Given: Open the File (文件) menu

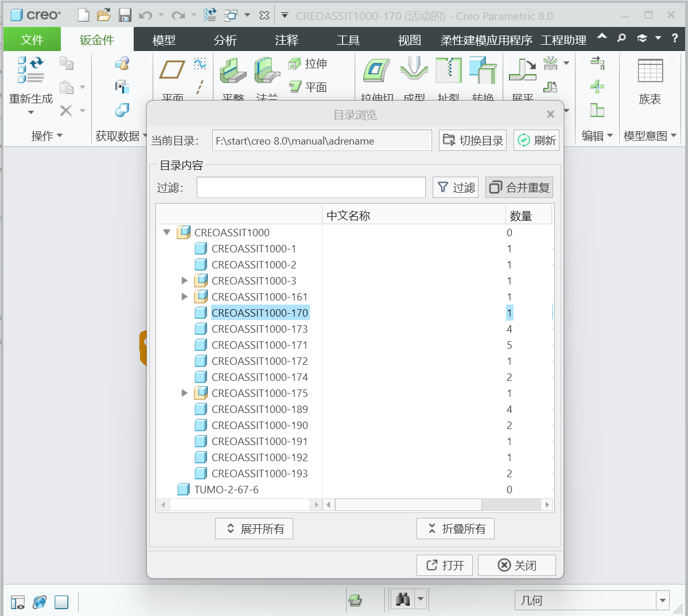Looking at the screenshot, I should click(32, 40).
